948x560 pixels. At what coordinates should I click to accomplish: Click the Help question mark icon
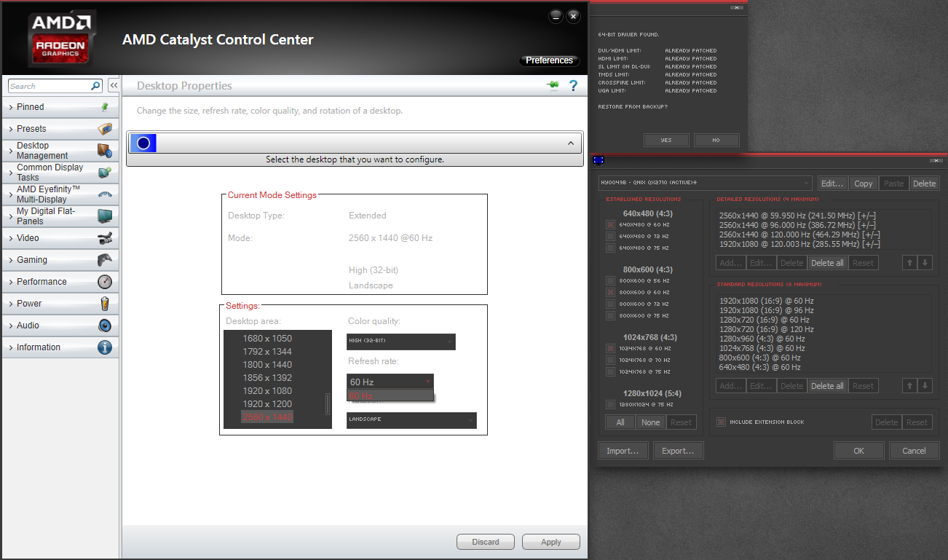point(573,86)
